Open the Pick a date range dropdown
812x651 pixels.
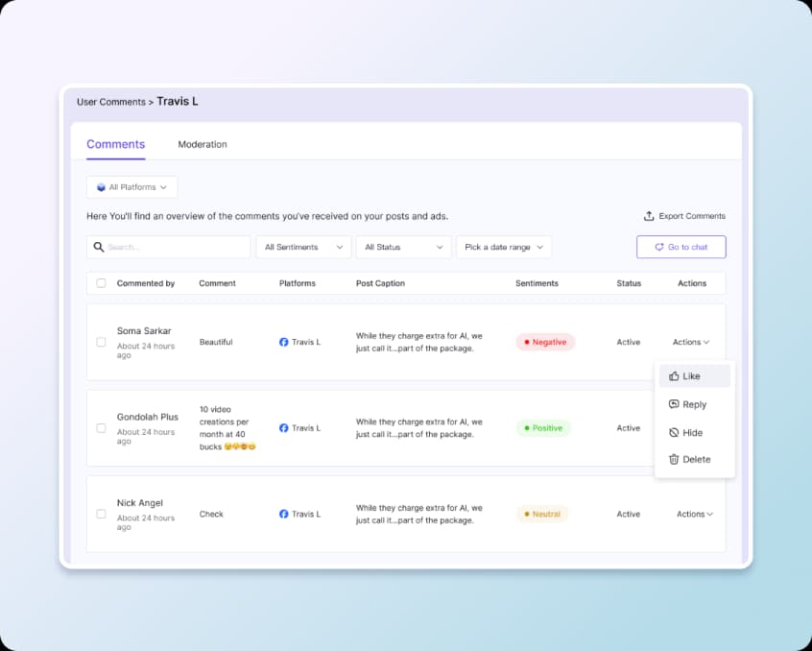click(504, 247)
